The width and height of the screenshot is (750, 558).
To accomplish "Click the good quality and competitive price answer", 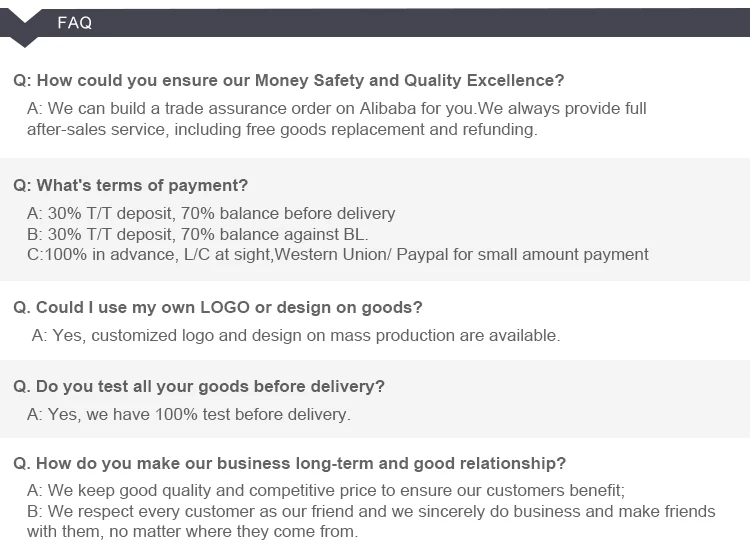I will (326, 490).
